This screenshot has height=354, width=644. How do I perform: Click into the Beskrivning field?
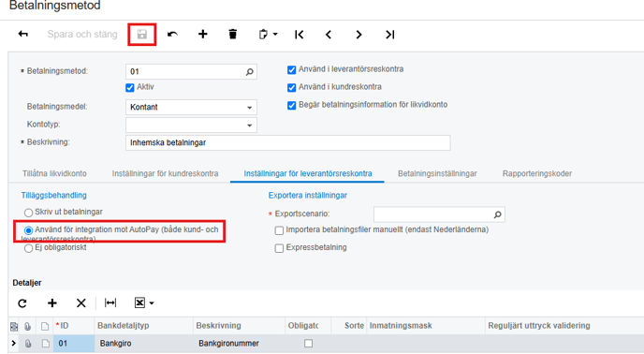[x=288, y=142]
